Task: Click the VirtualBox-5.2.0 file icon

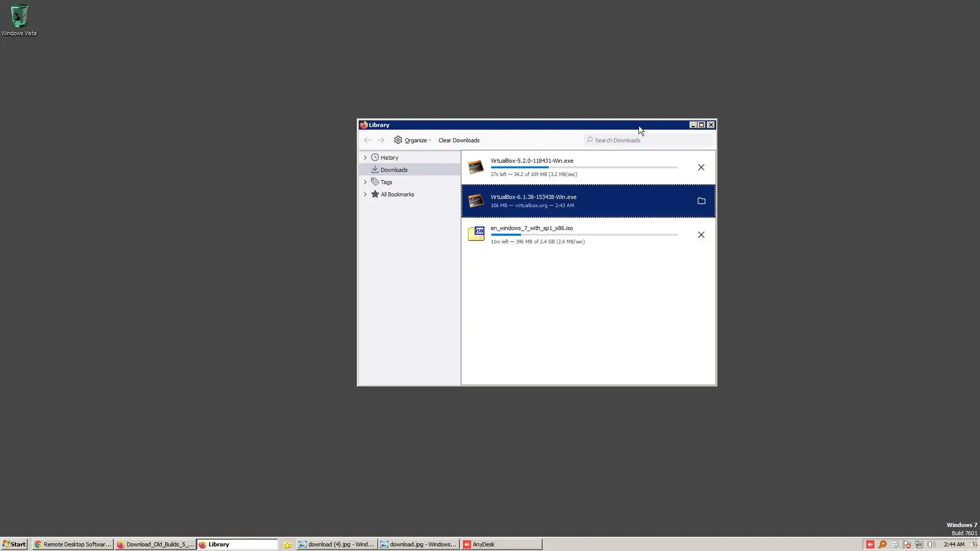Action: point(476,167)
